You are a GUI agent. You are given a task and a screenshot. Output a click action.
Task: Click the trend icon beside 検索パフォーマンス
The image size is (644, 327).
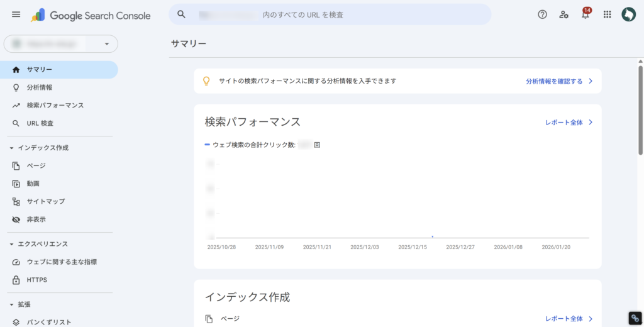pyautogui.click(x=16, y=106)
